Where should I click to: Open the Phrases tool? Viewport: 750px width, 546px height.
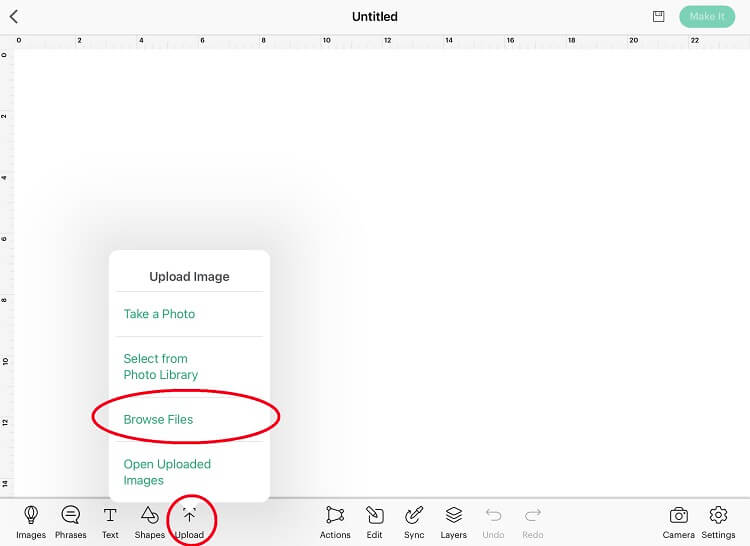point(71,523)
